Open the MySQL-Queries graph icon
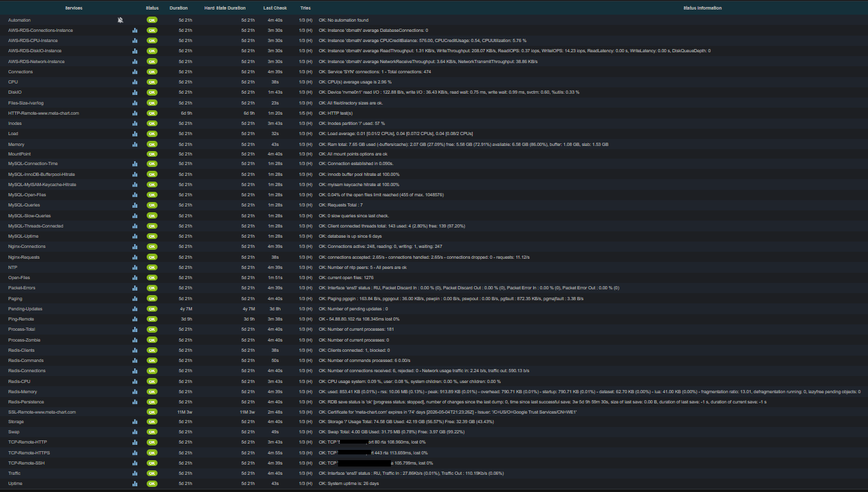The height and width of the screenshot is (492, 868). (x=135, y=205)
